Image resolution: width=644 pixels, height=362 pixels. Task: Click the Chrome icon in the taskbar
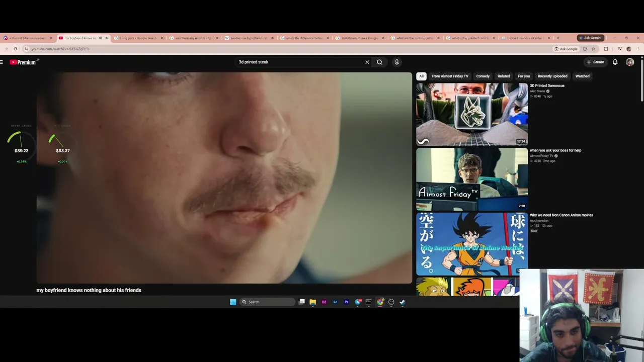point(380,302)
